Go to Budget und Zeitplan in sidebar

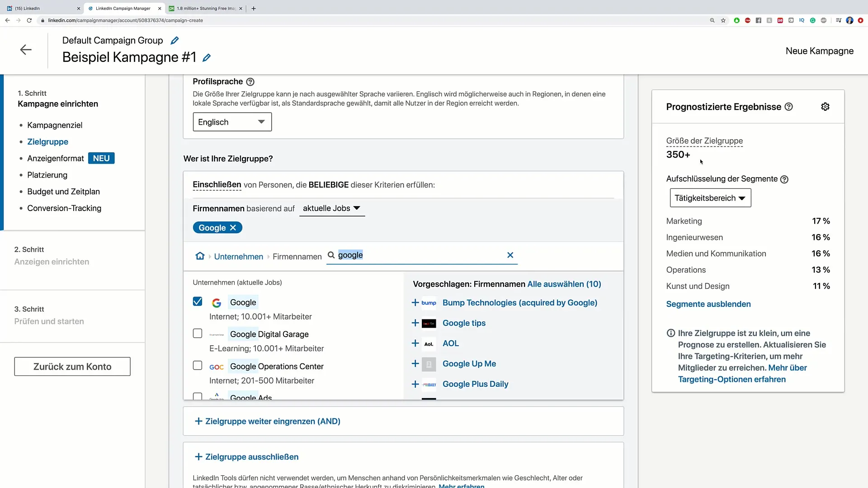point(63,192)
